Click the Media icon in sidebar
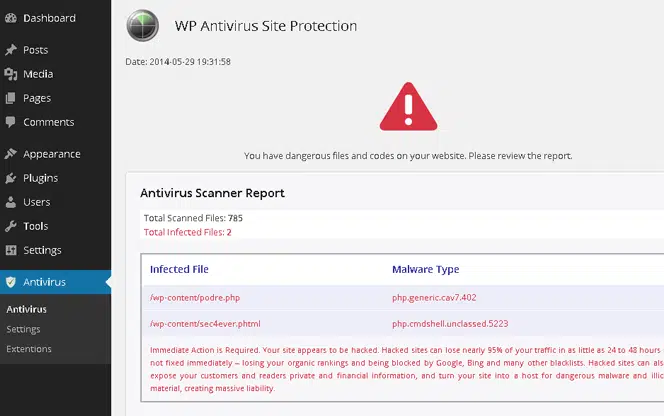This screenshot has width=664, height=416. 11,74
